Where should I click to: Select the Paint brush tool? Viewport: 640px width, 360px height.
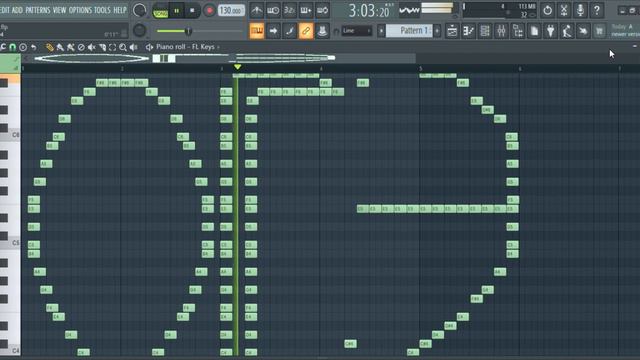pos(60,47)
